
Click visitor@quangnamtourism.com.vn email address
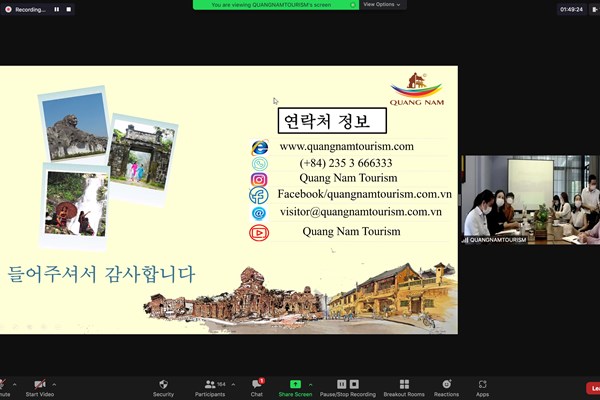(x=361, y=212)
